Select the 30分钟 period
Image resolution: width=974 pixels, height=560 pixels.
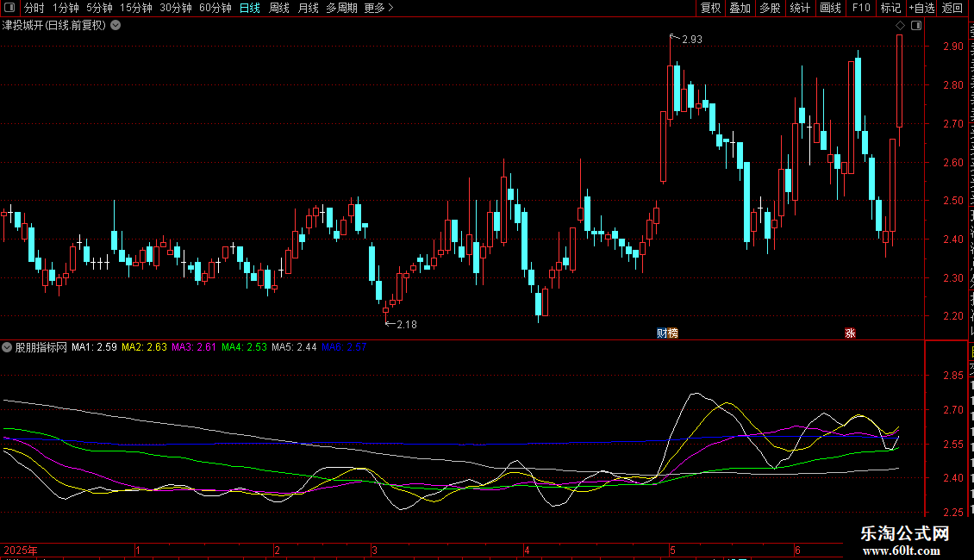[176, 8]
